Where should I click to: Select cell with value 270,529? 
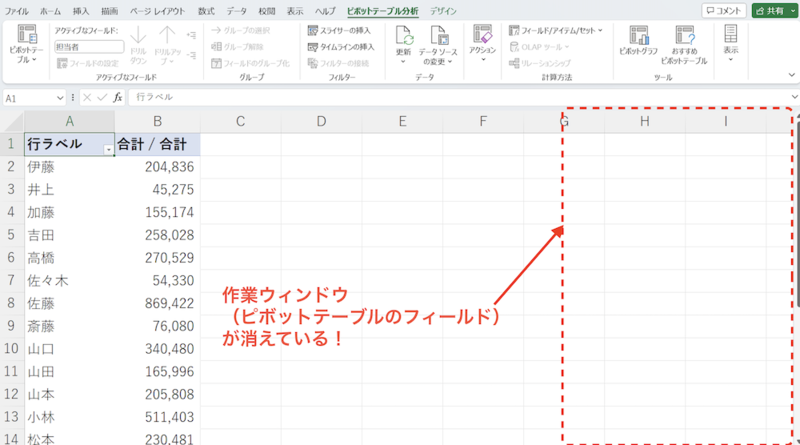(x=157, y=258)
